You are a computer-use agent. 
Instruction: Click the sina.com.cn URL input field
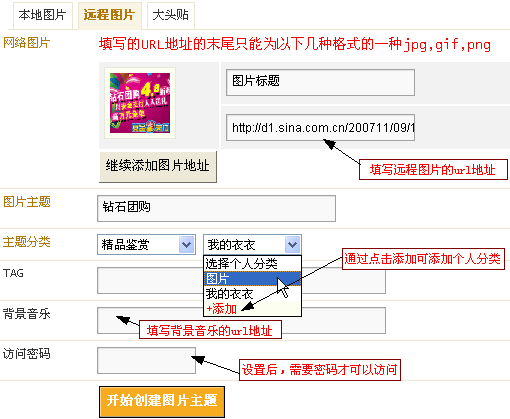(320, 127)
